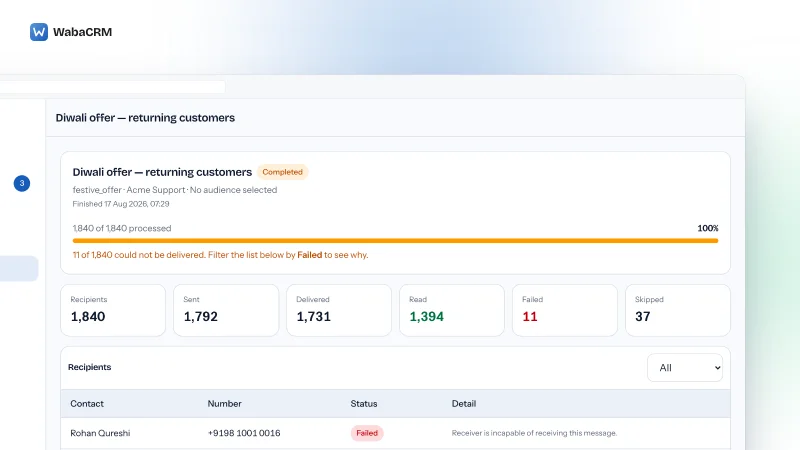Select the Skipped 37 stat card

(x=678, y=310)
